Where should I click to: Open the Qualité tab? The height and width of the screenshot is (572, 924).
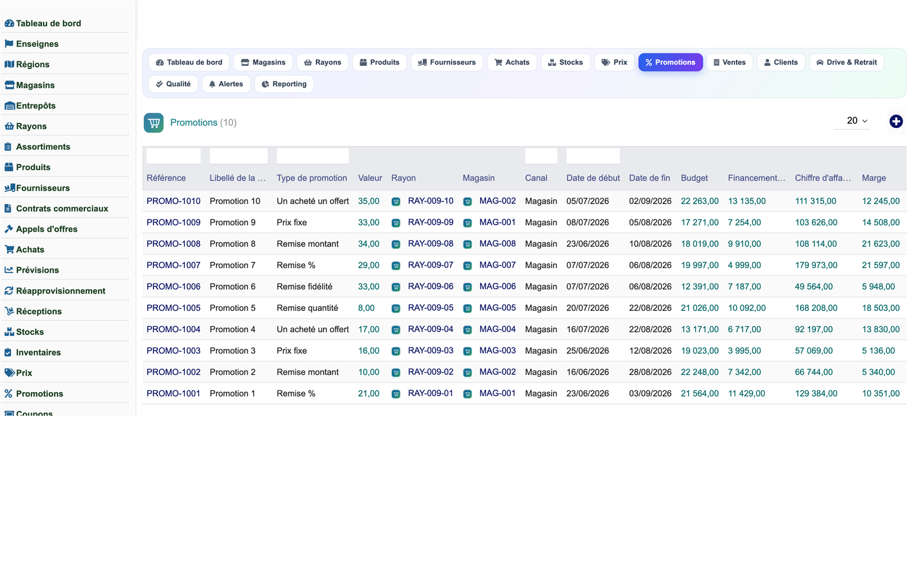[173, 84]
